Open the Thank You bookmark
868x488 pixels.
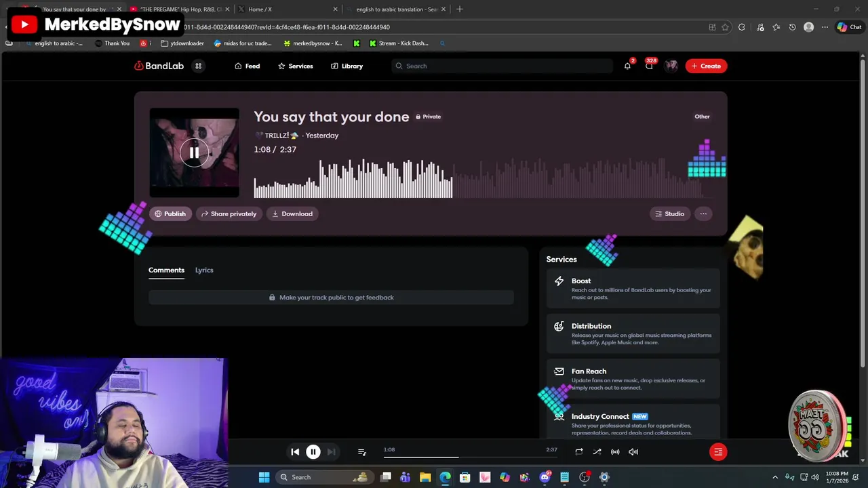coord(112,43)
